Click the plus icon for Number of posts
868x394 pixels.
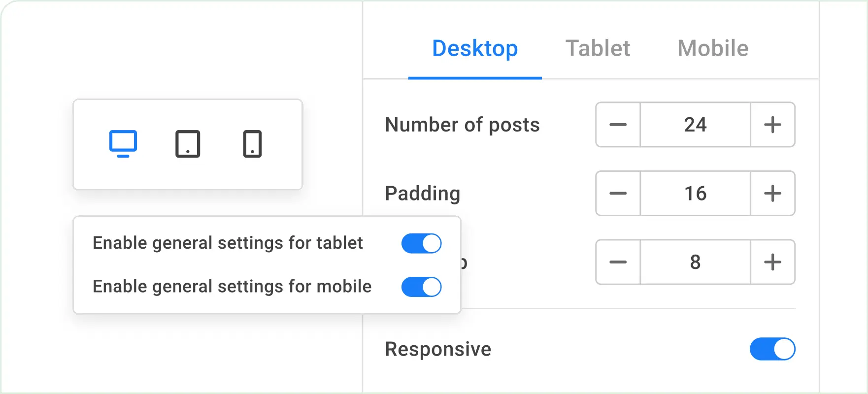772,125
